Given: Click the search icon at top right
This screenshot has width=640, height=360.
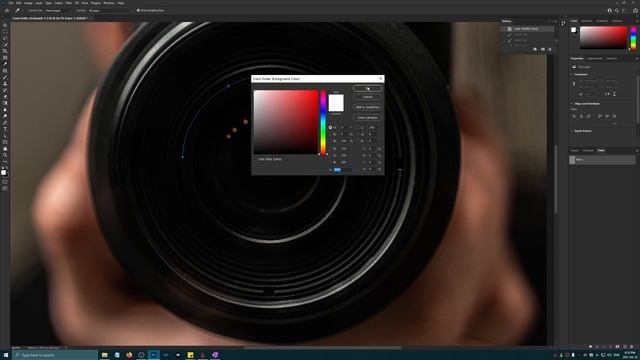Looking at the screenshot, I should [617, 11].
